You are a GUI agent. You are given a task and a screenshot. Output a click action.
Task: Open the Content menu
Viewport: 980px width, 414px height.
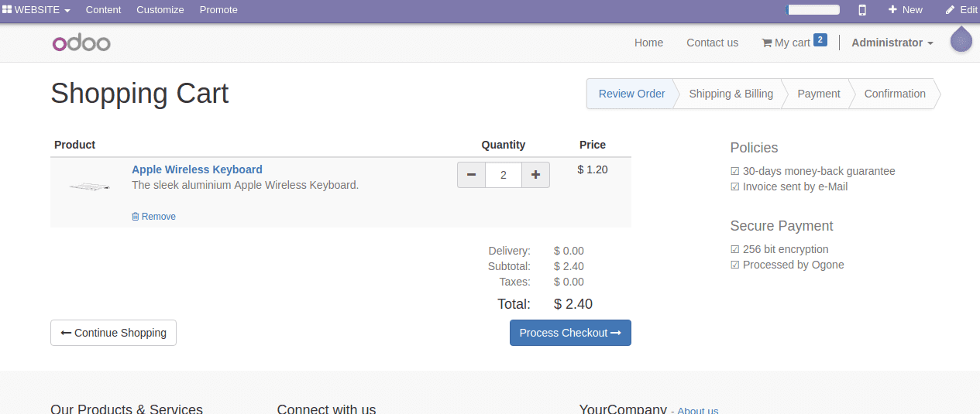(x=103, y=10)
